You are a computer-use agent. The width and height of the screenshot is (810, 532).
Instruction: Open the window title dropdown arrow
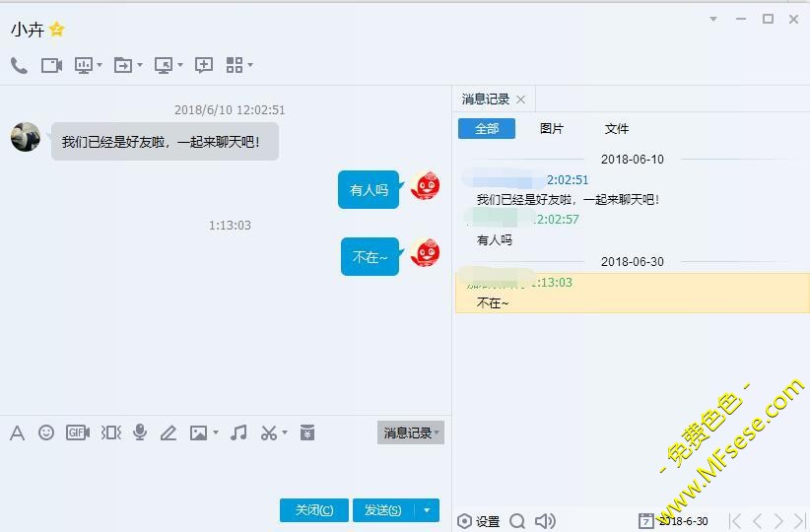tap(713, 19)
